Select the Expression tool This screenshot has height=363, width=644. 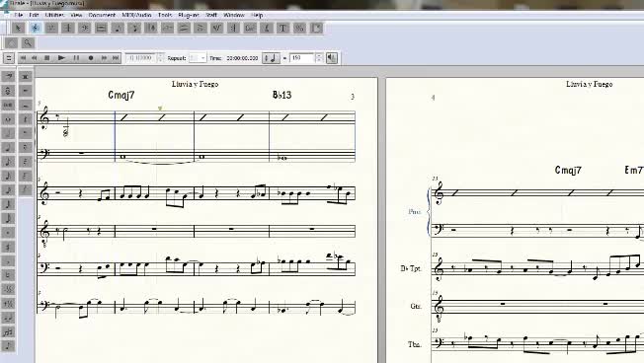point(217,28)
